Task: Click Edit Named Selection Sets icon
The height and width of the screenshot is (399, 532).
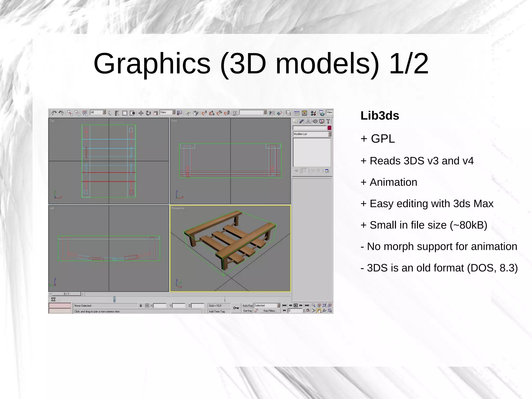Action: point(235,113)
